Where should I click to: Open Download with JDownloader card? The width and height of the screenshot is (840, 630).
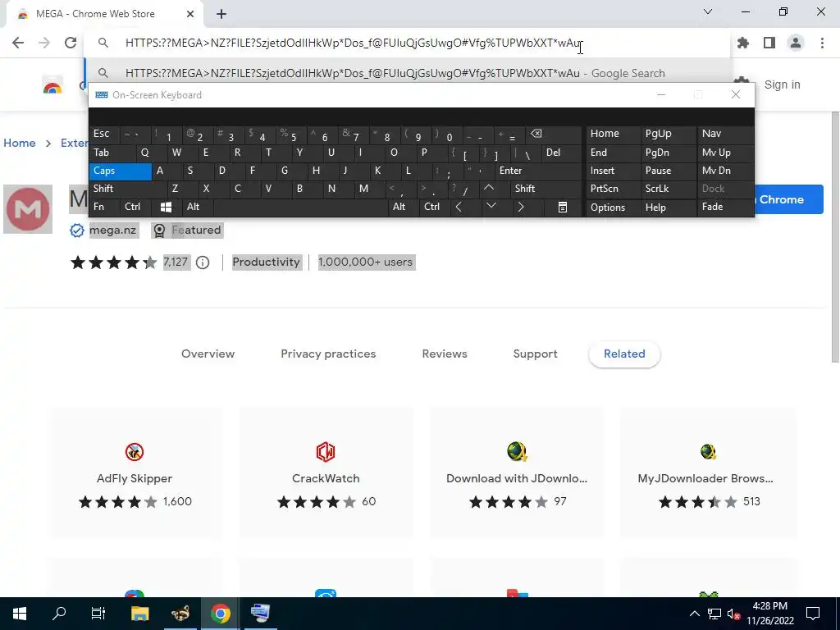coord(517,472)
